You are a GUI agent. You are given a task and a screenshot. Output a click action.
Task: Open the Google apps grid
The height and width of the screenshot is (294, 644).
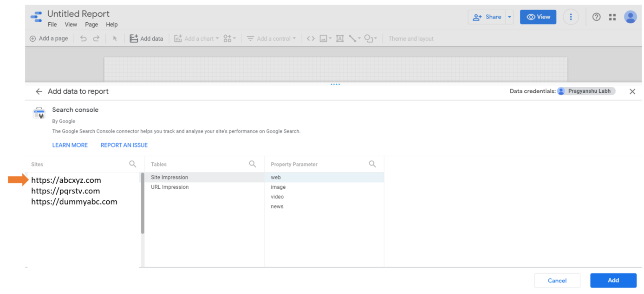point(612,17)
